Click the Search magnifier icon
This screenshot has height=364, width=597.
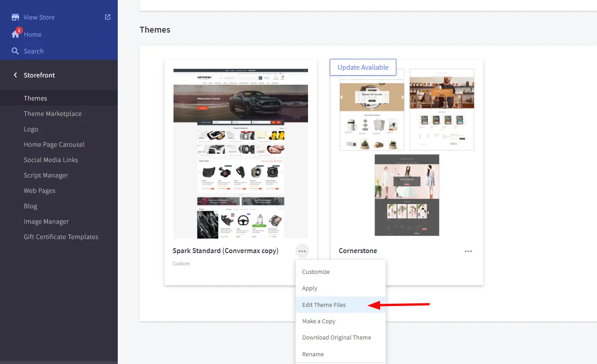point(15,51)
